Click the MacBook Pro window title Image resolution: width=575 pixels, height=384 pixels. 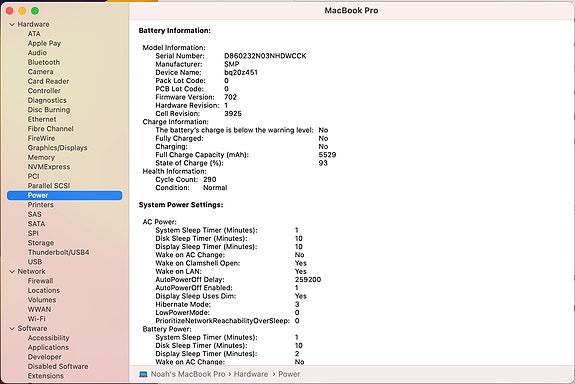pos(351,11)
